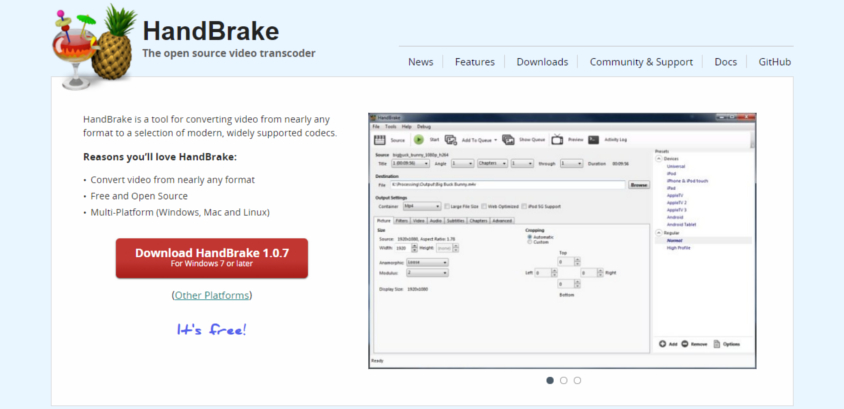Collapse the Regular preset group

659,233
